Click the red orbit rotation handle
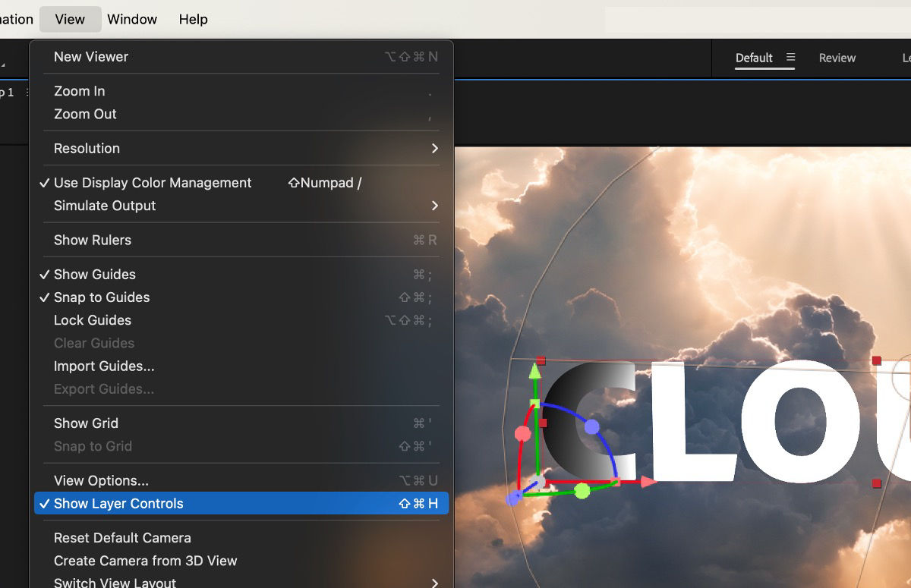Screen dimensions: 911x588 click(x=522, y=433)
